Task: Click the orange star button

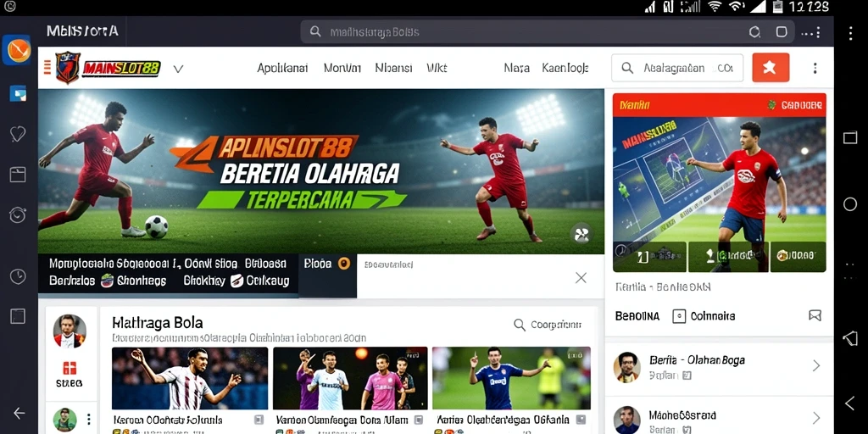Action: [x=771, y=68]
